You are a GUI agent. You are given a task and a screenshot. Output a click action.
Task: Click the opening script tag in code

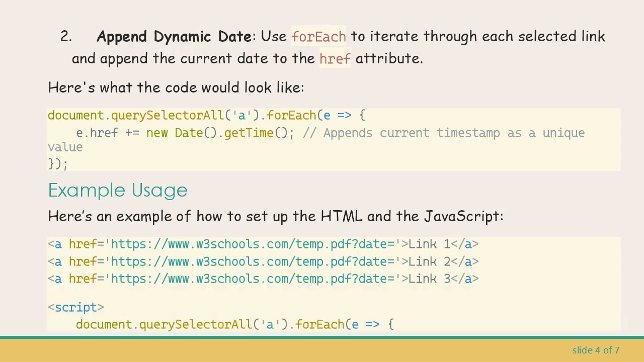pos(76,307)
